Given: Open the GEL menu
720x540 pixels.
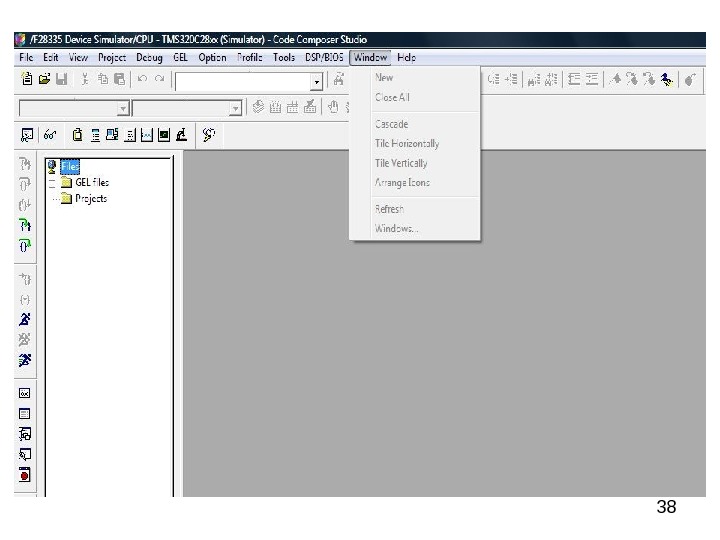Looking at the screenshot, I should point(180,57).
